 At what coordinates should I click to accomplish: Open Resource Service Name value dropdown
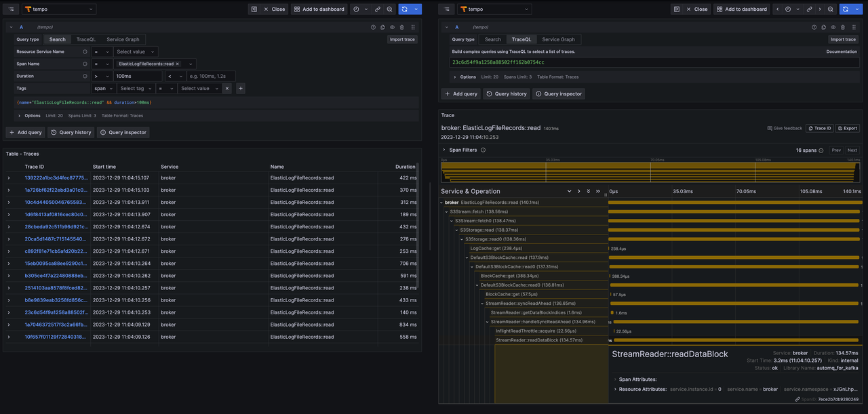135,51
